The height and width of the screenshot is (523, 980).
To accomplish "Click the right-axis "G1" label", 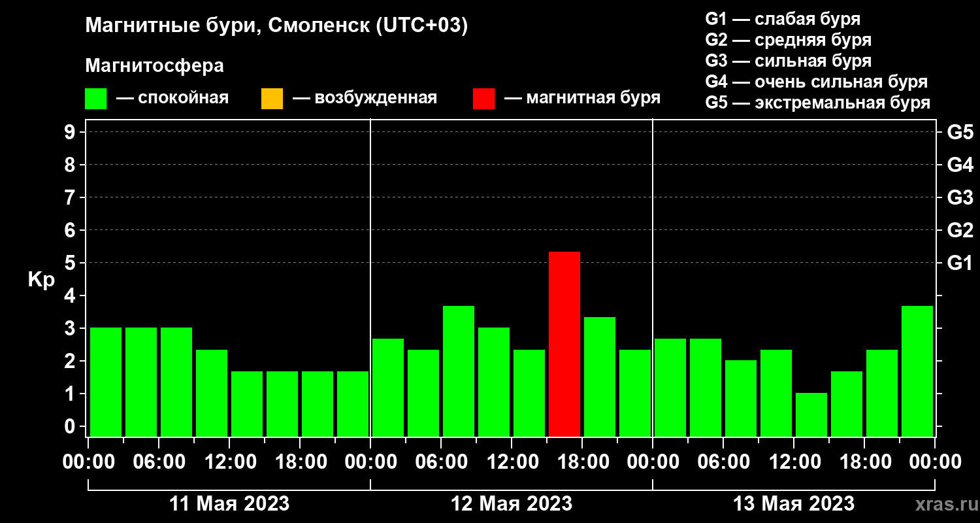I will tap(960, 263).
